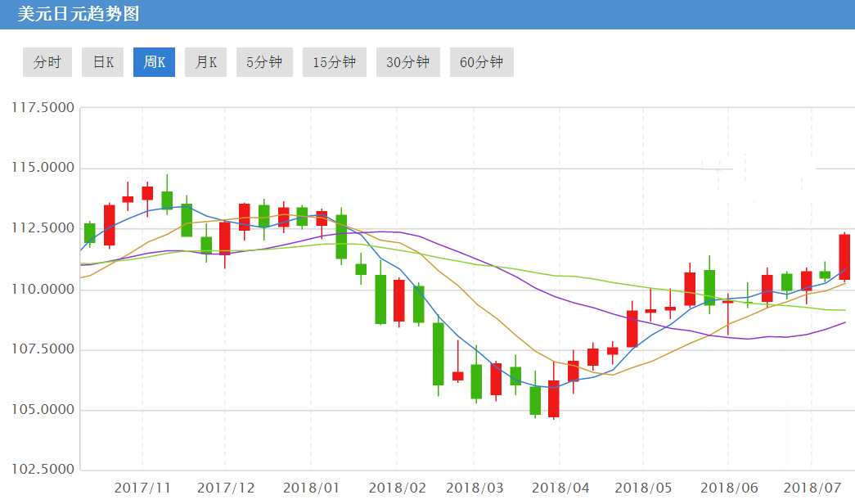Choose the 30分钟 interval button

coord(408,62)
